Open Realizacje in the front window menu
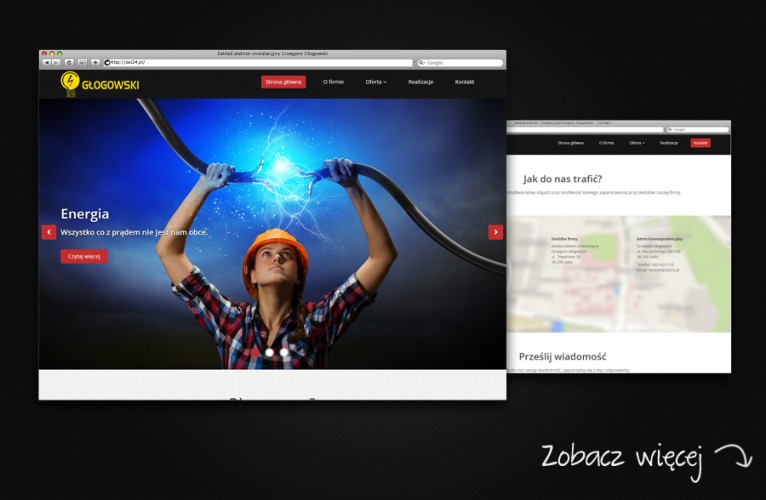Viewport: 766px width, 500px height. 421,82
